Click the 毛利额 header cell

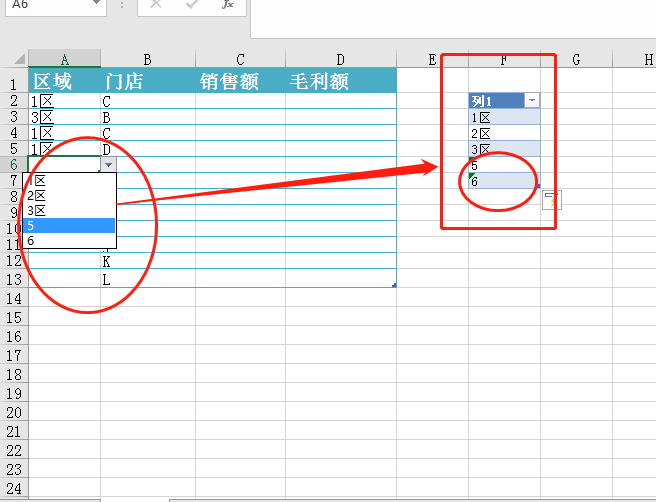(x=341, y=80)
